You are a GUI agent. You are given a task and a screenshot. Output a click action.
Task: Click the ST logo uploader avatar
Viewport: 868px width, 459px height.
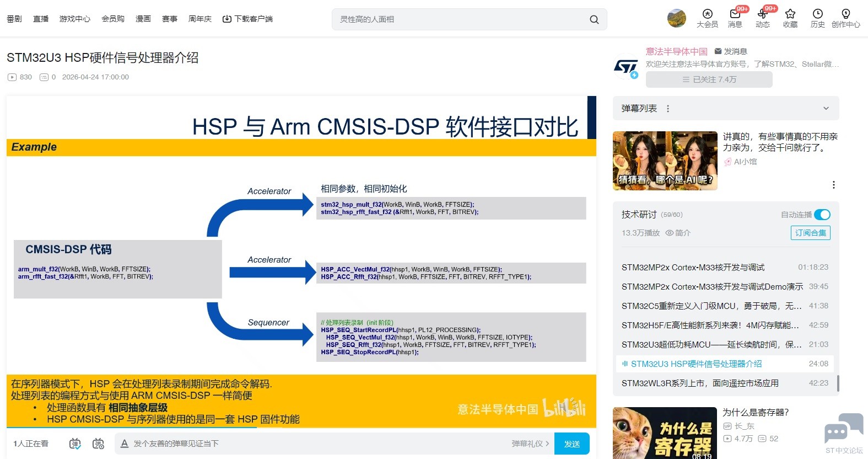[626, 68]
